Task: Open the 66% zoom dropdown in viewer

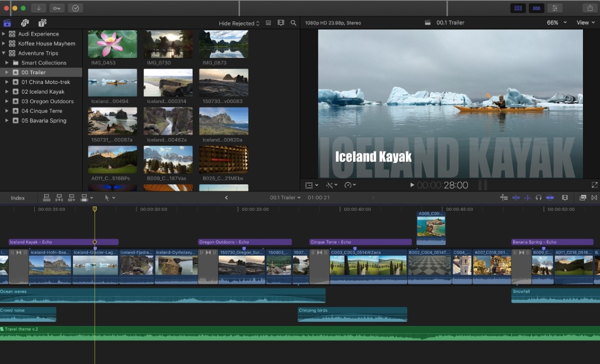Action: [x=556, y=22]
